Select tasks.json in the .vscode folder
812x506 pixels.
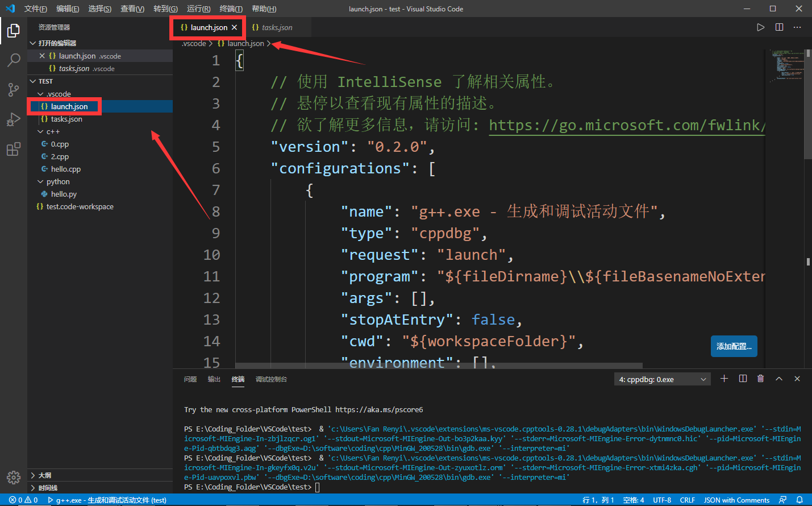(66, 119)
